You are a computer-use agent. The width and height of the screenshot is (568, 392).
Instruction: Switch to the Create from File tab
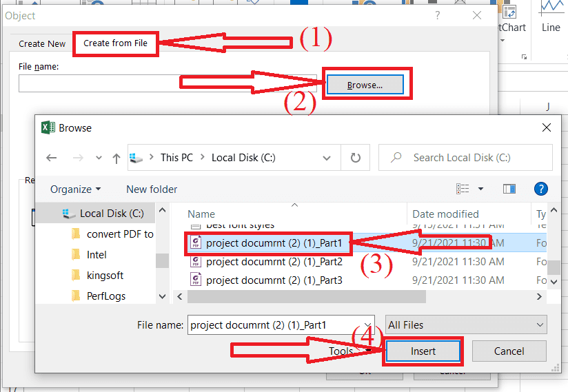[x=115, y=43]
